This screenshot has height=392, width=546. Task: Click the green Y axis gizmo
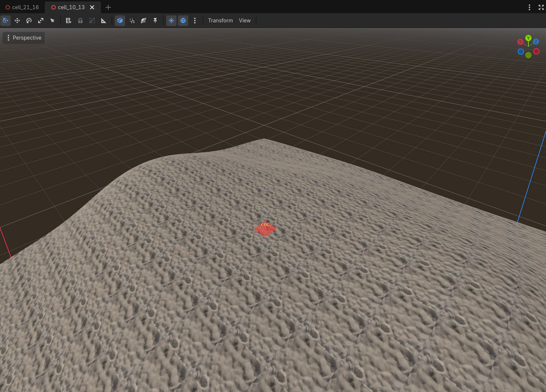(x=528, y=38)
